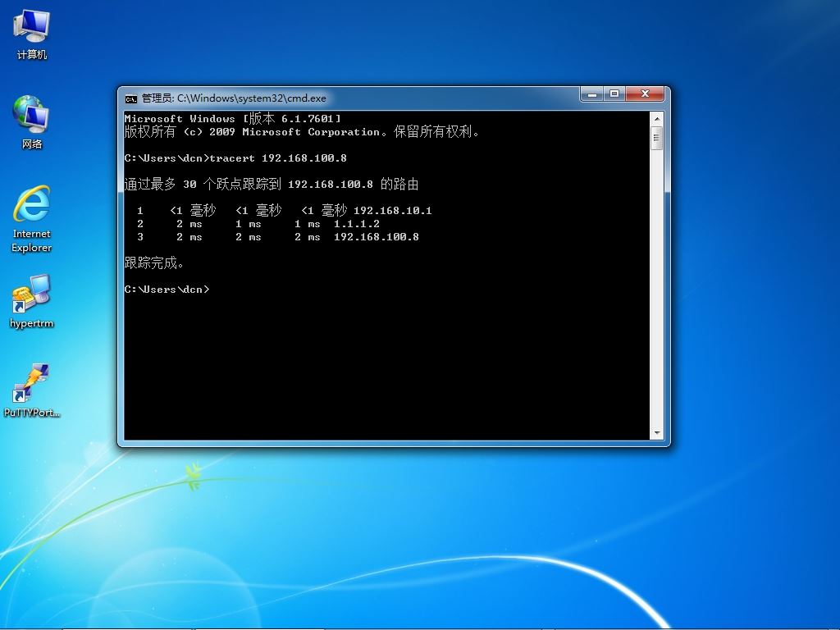Screen dimensions: 840x630
Task: Click the 跟踪完成 message
Action: [x=154, y=263]
